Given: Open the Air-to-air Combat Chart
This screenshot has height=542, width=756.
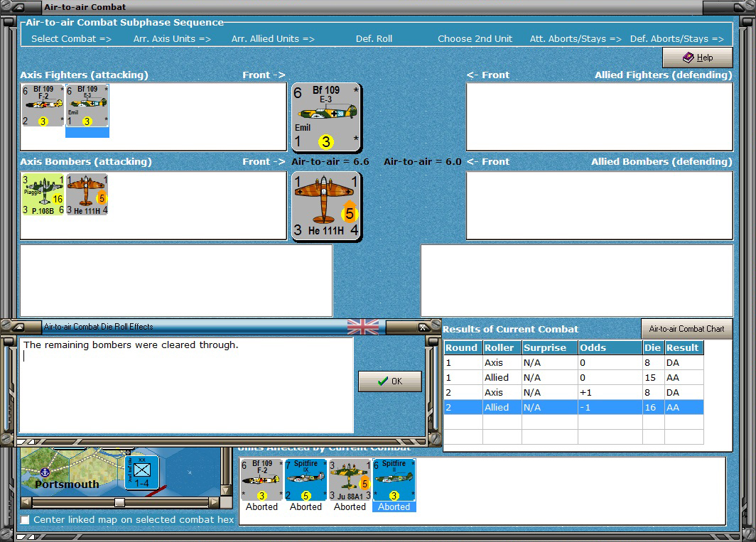Looking at the screenshot, I should (x=686, y=329).
